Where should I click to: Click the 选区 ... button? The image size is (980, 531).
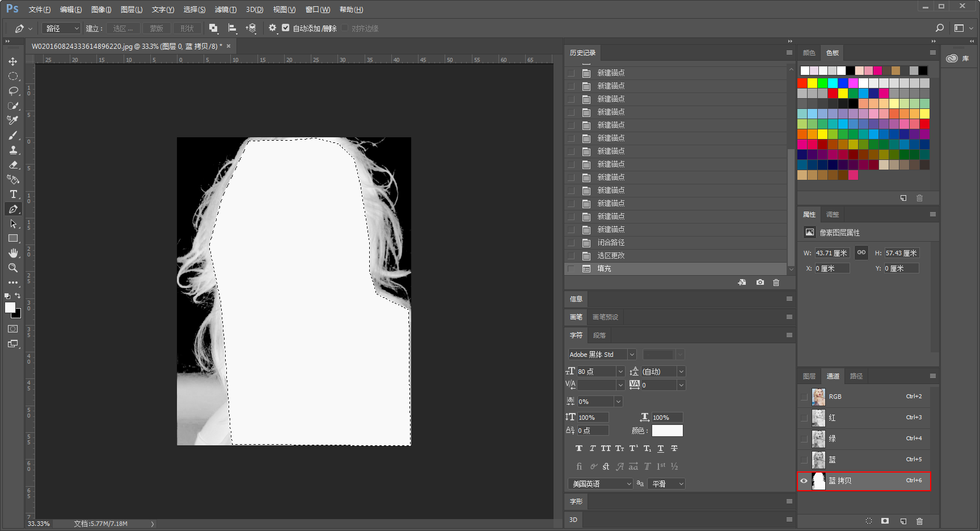click(122, 28)
